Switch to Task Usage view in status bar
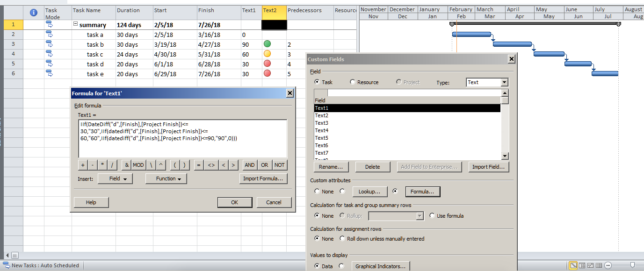644x271 pixels. point(582,265)
